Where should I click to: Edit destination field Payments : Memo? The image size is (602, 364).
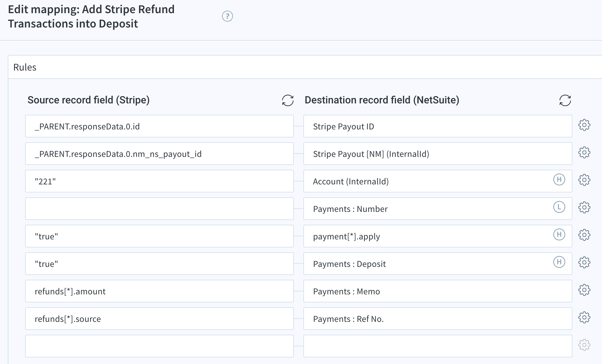[x=438, y=291]
